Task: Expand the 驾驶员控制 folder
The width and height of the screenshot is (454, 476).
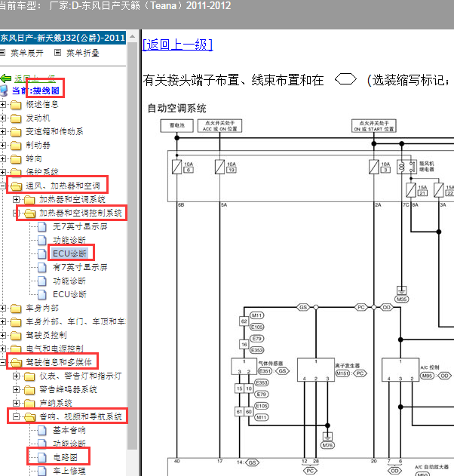Action: pyautogui.click(x=3, y=336)
